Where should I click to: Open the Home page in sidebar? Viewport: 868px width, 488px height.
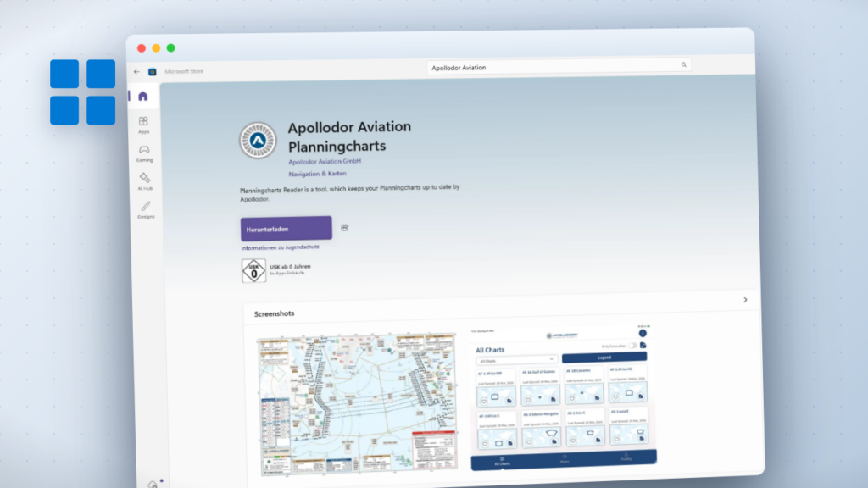[142, 97]
